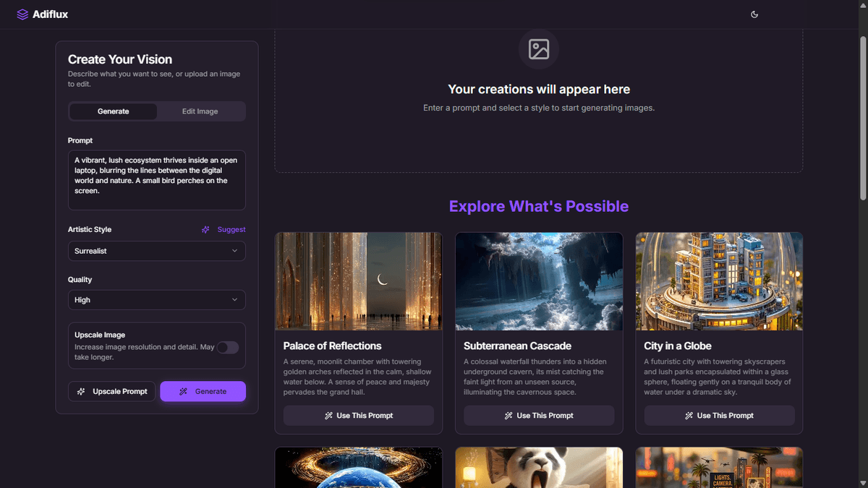The image size is (868, 488).
Task: Click inside the Prompt text area
Action: pyautogui.click(x=156, y=180)
